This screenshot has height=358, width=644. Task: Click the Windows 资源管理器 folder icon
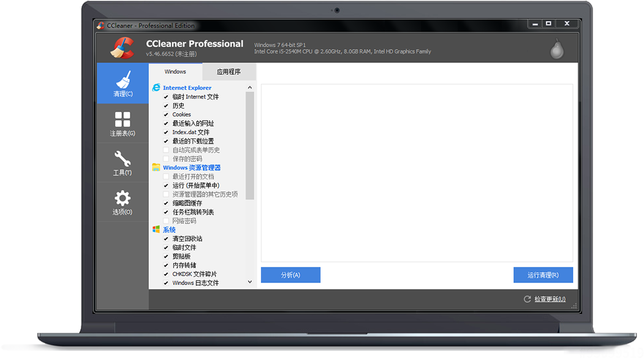(x=156, y=167)
